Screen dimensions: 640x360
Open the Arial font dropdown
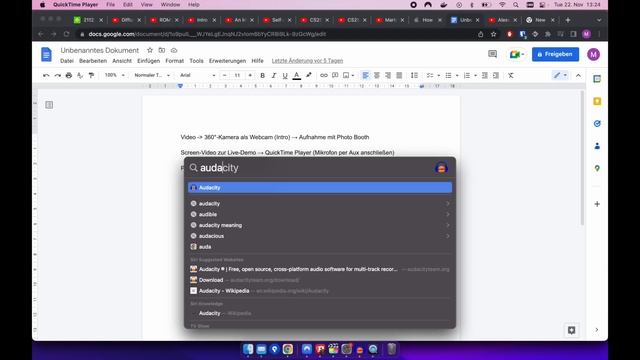(x=198, y=75)
